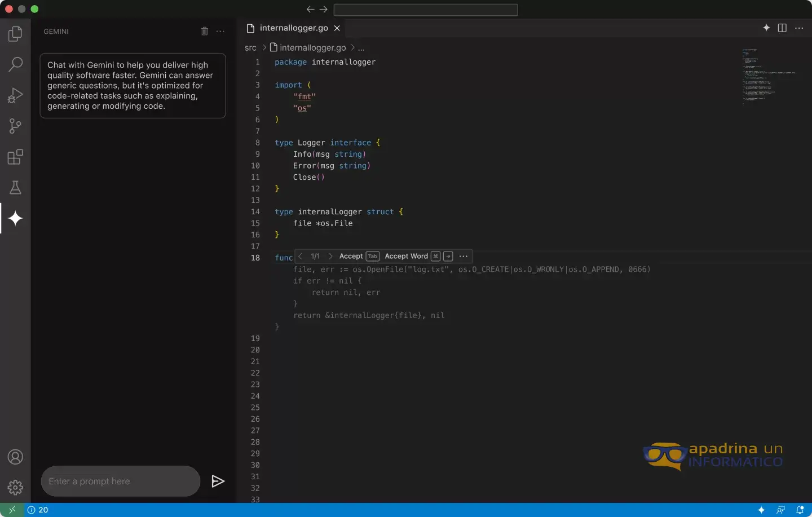This screenshot has width=812, height=517.
Task: Open remote window indicator in status bar
Action: coord(12,510)
